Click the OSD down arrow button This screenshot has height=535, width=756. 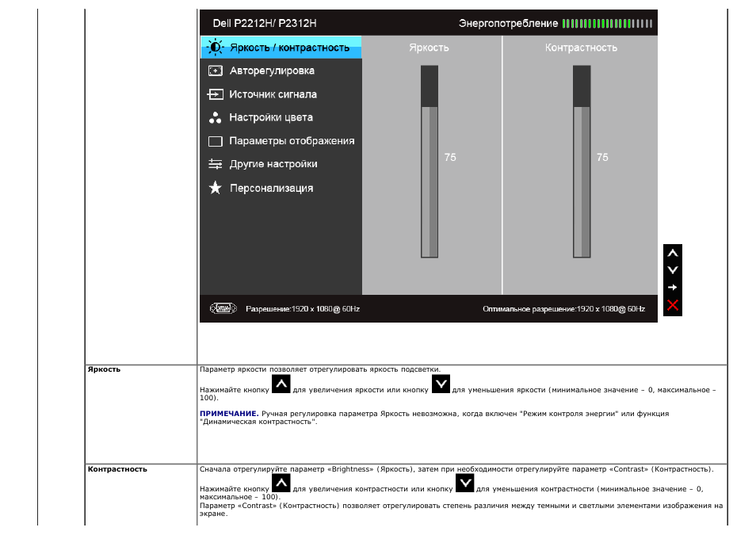pos(673,270)
